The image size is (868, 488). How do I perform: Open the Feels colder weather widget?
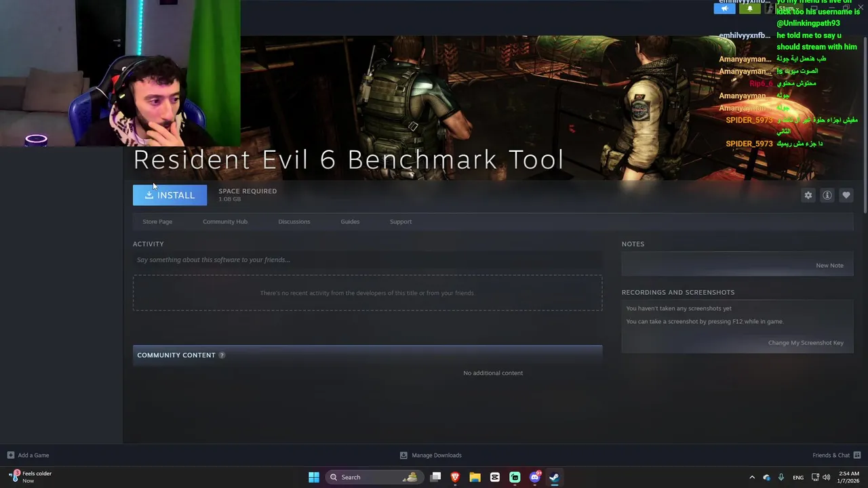(x=31, y=477)
